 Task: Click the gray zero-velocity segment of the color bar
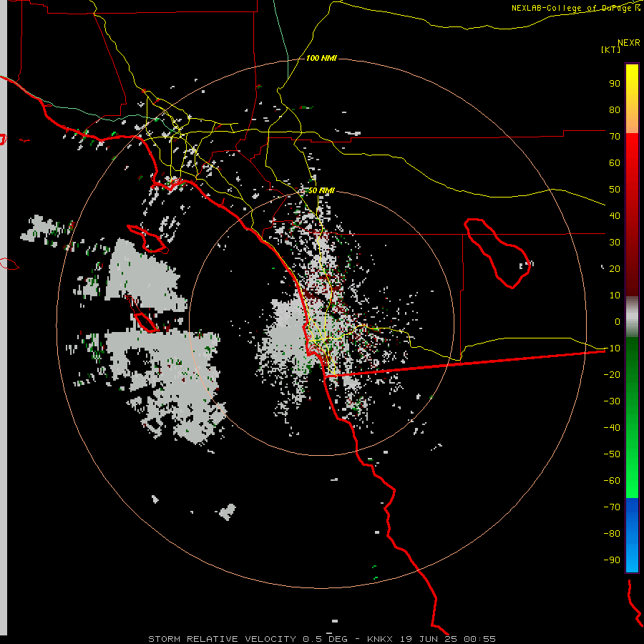(x=632, y=317)
